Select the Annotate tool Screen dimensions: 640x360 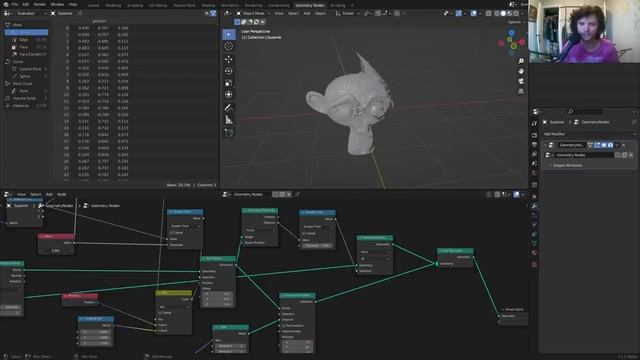[x=229, y=108]
